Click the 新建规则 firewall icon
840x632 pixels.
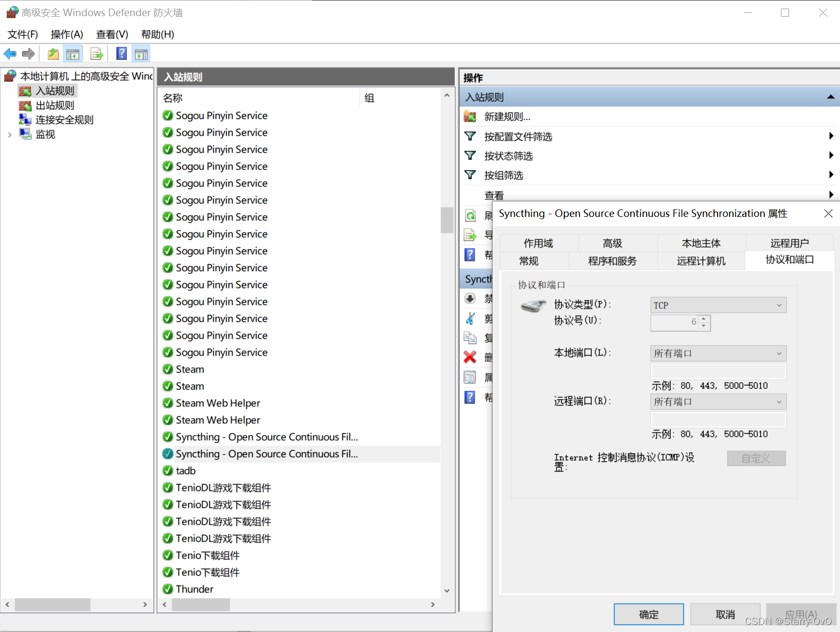coord(470,117)
